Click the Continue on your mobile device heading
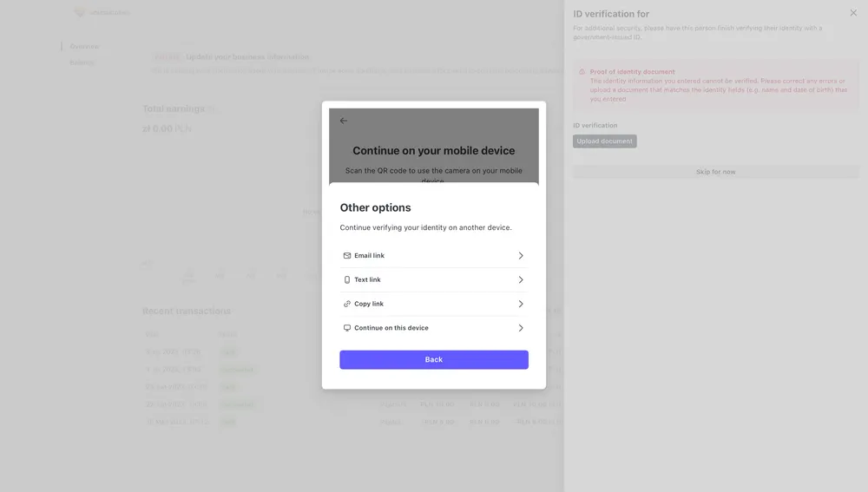 click(x=434, y=150)
